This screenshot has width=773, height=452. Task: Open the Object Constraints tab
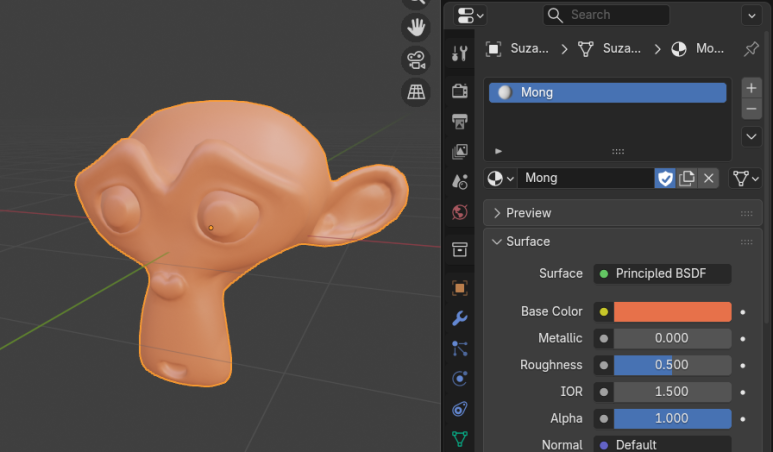click(x=459, y=409)
